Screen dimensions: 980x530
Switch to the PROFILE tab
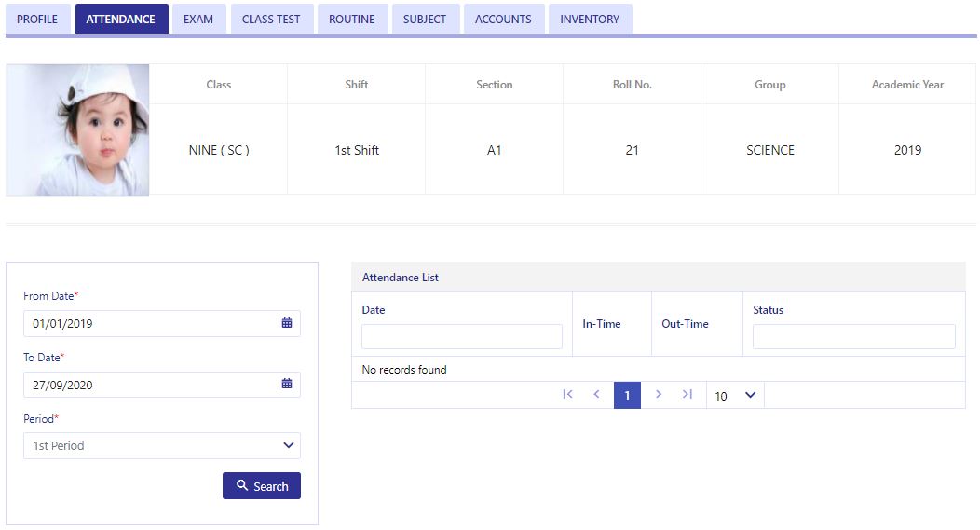(37, 19)
